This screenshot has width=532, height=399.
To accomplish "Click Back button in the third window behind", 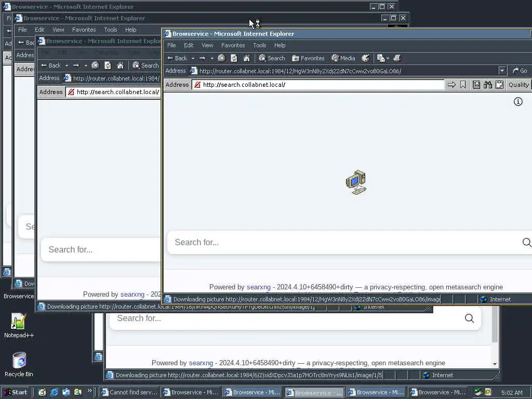I will (51, 65).
